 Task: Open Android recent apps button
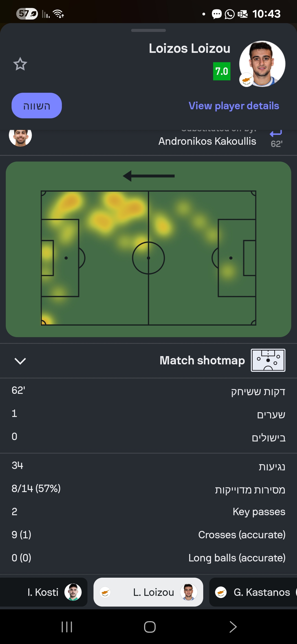pyautogui.click(x=67, y=627)
